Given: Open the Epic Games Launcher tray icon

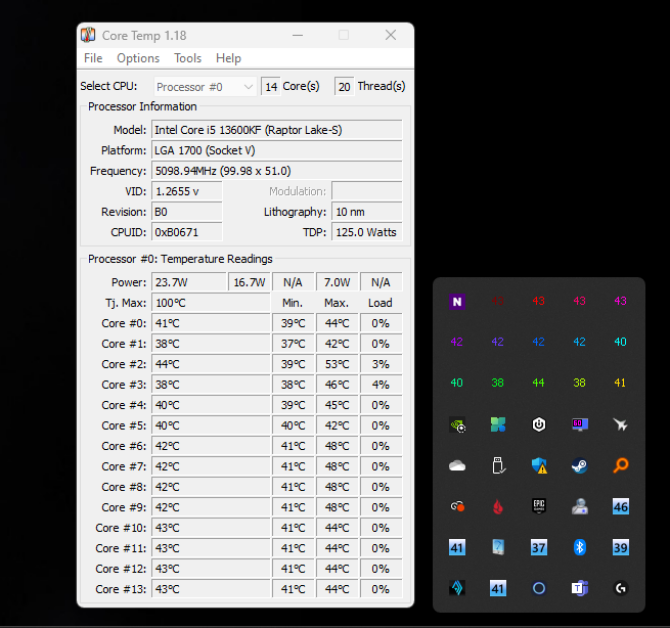Looking at the screenshot, I should pyautogui.click(x=539, y=506).
